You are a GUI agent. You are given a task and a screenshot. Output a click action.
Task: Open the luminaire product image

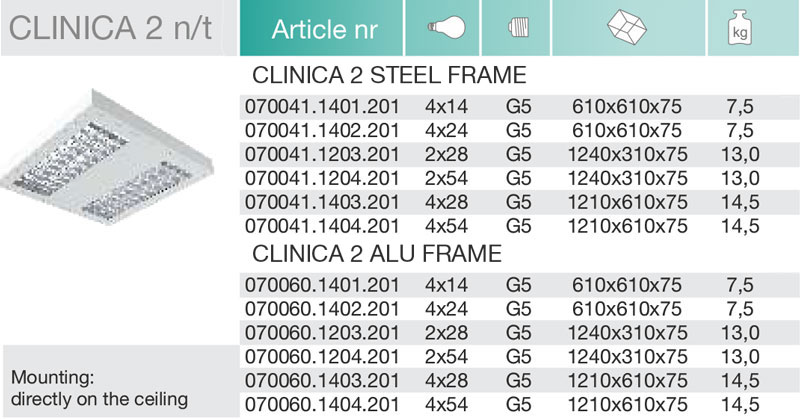[x=107, y=157]
